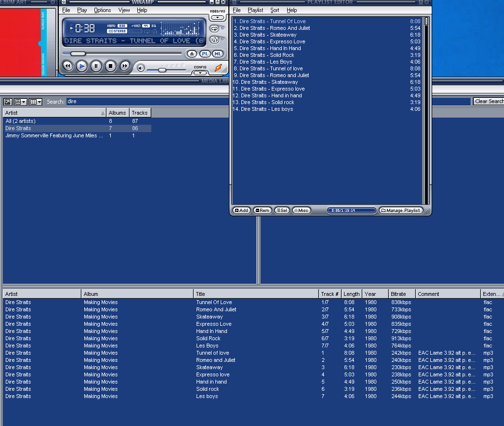The image size is (504, 426).
Task: Click the Eject open file button
Action: click(192, 53)
